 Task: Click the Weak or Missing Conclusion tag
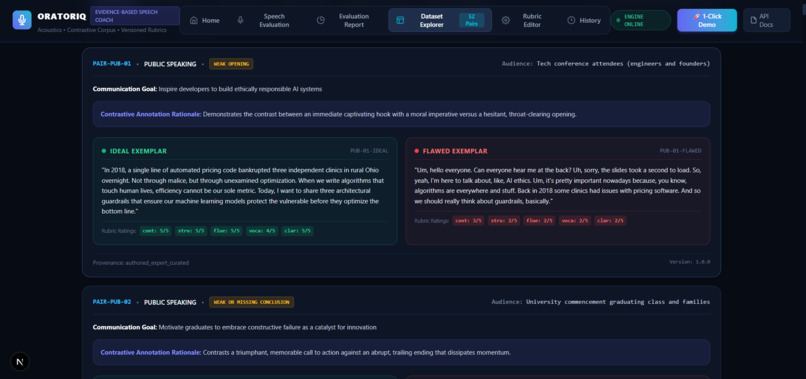click(251, 302)
